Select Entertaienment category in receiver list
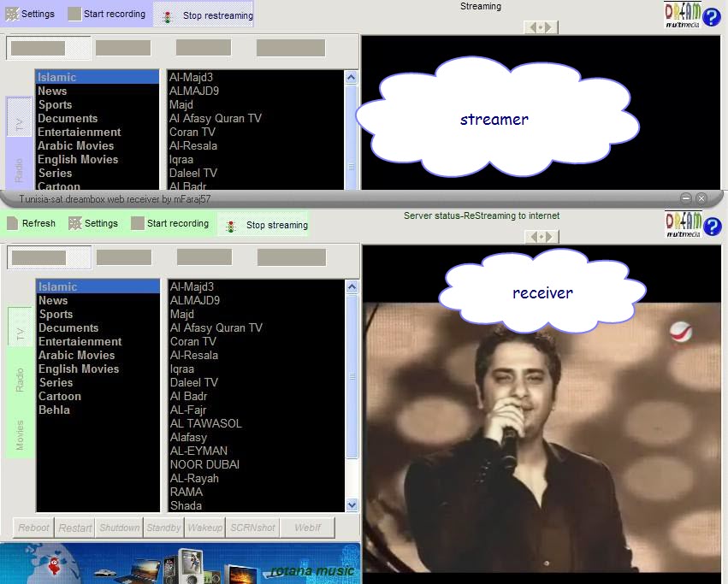This screenshot has height=584, width=728. tap(98, 342)
